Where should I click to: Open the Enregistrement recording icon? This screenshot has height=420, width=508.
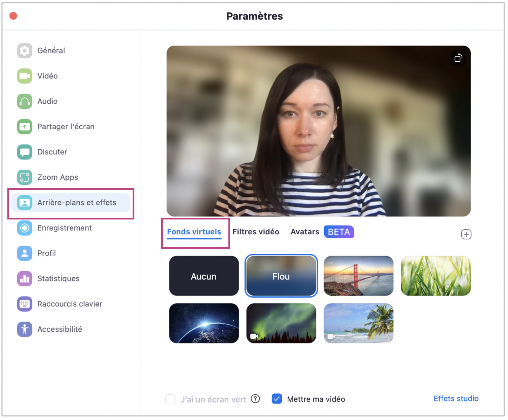click(25, 228)
